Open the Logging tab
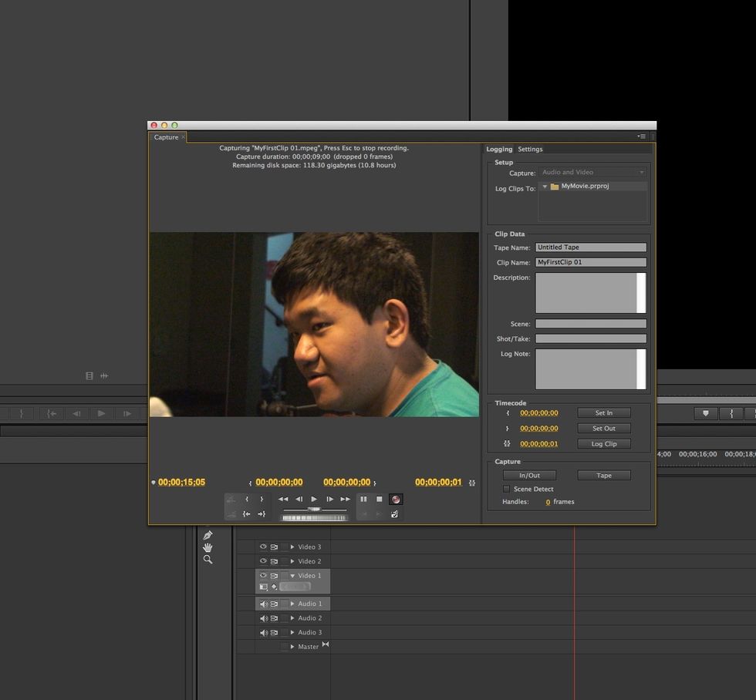Viewport: 756px width, 700px height. point(499,150)
